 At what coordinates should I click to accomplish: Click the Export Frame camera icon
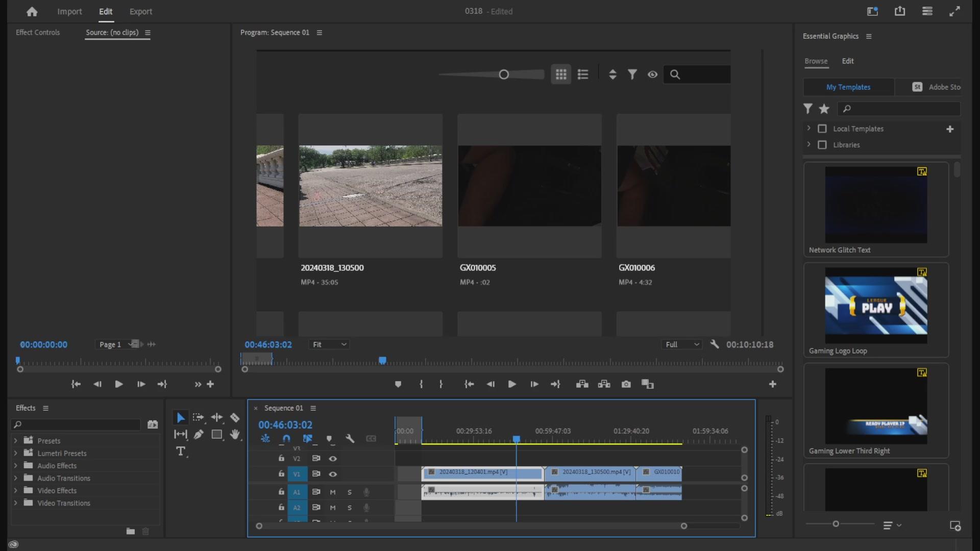pyautogui.click(x=626, y=384)
